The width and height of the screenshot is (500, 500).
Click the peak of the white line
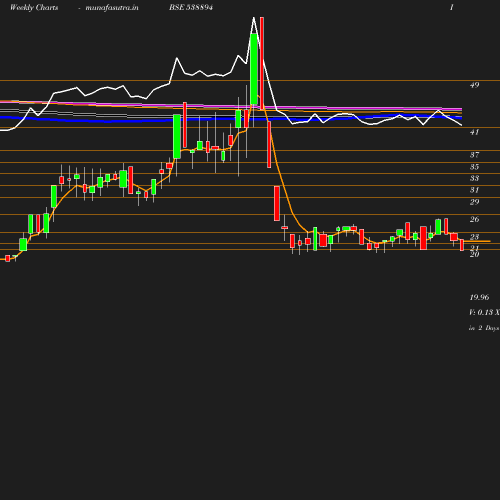pos(254,18)
